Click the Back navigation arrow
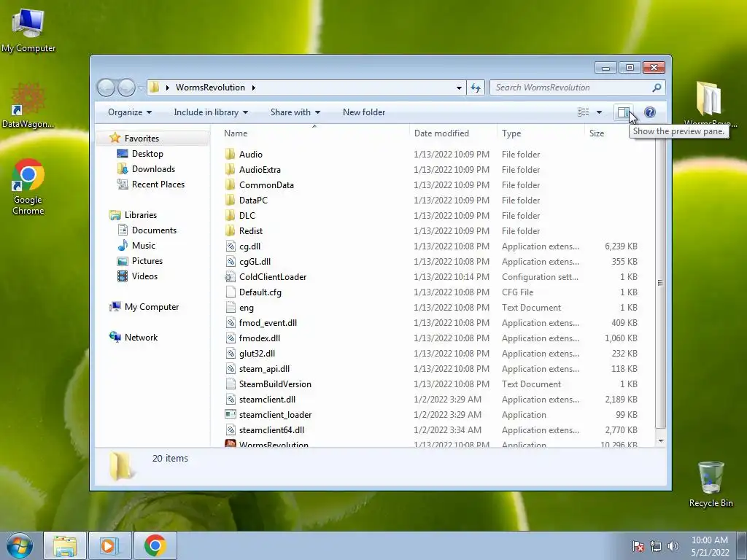This screenshot has height=560, width=747. pyautogui.click(x=106, y=87)
